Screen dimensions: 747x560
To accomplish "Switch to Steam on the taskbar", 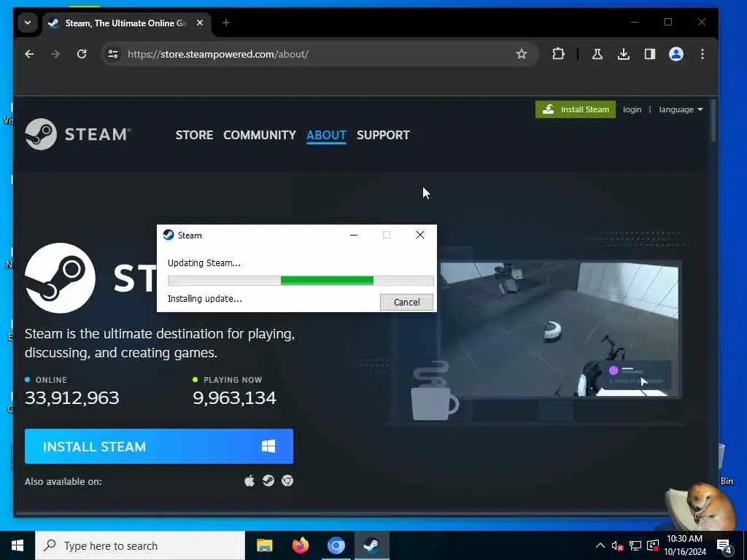I will [371, 545].
